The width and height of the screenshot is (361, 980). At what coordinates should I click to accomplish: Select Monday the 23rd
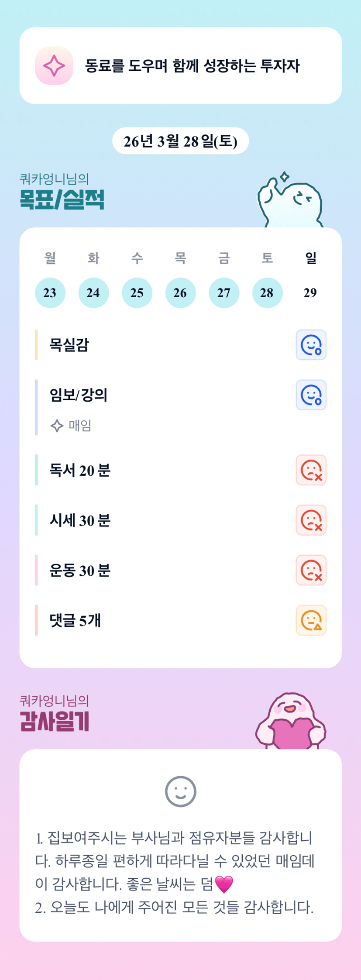point(50,293)
